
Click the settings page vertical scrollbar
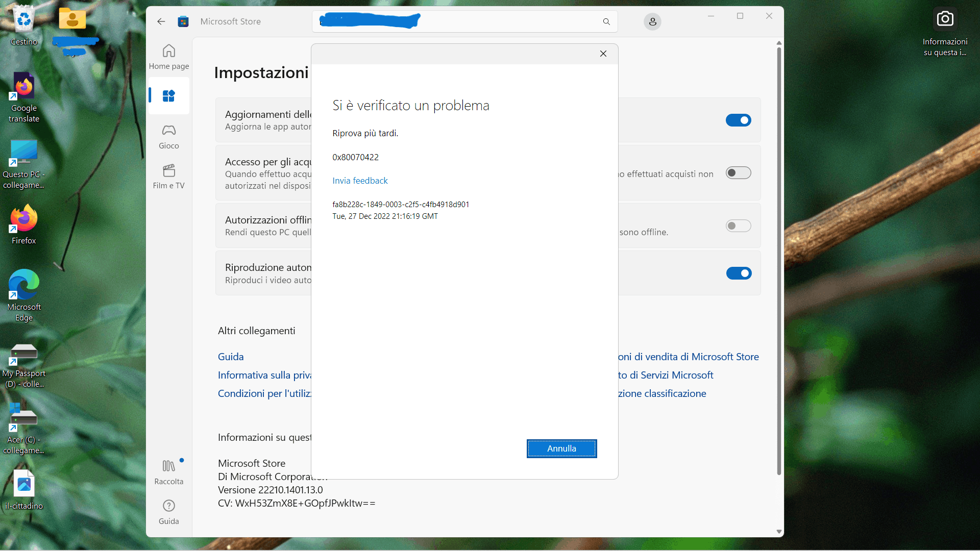click(x=779, y=255)
